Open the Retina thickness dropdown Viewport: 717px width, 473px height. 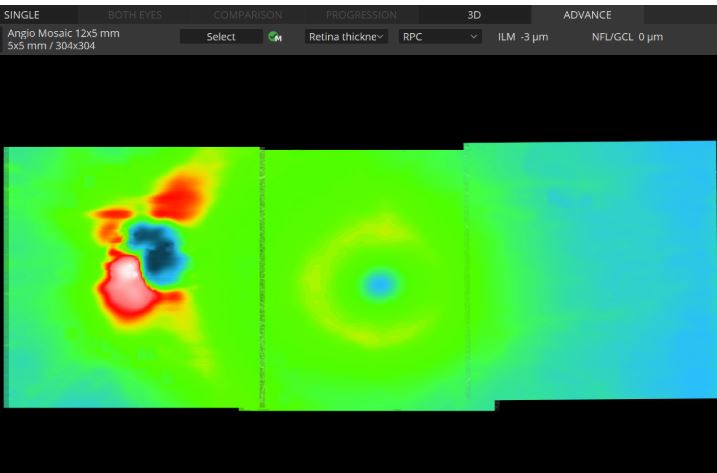pyautogui.click(x=346, y=37)
